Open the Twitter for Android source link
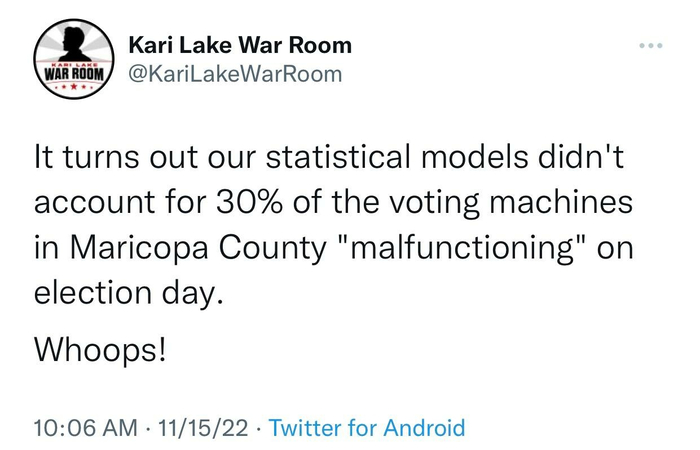Image resolution: width=700 pixels, height=450 pixels. pyautogui.click(x=367, y=428)
